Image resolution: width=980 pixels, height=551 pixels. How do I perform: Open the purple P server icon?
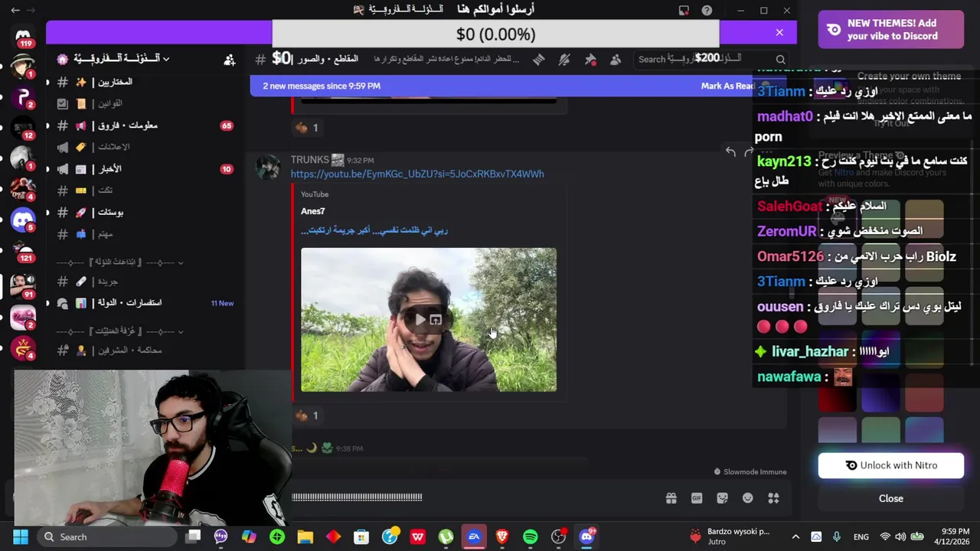coord(23,97)
